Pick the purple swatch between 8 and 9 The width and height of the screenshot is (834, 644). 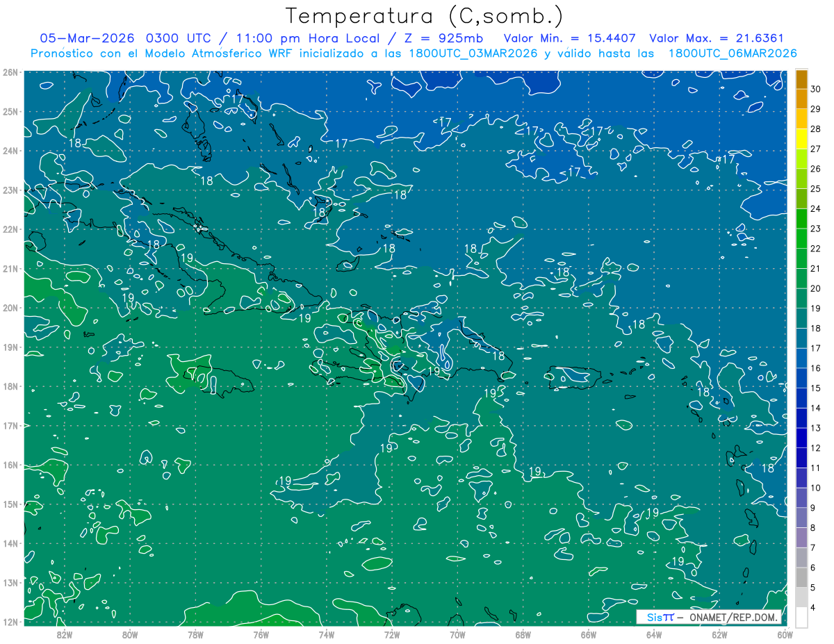801,518
